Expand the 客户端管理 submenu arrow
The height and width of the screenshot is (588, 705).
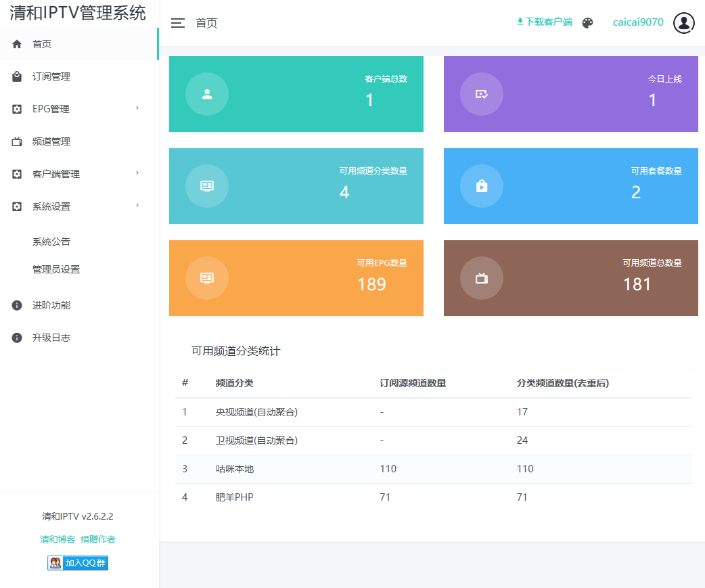point(137,173)
